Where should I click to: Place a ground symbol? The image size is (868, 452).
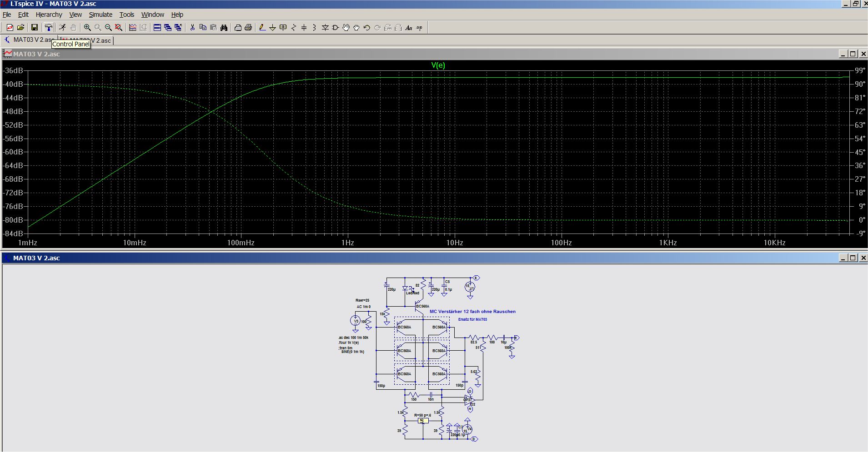pos(272,28)
